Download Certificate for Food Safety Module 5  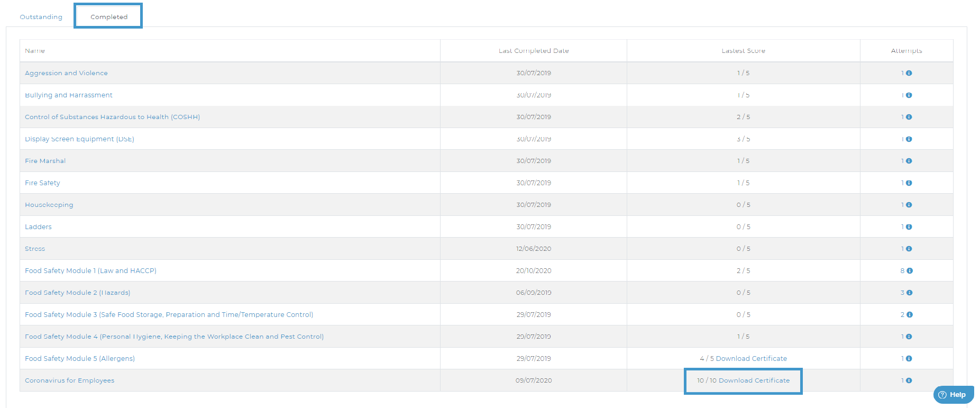click(x=752, y=358)
